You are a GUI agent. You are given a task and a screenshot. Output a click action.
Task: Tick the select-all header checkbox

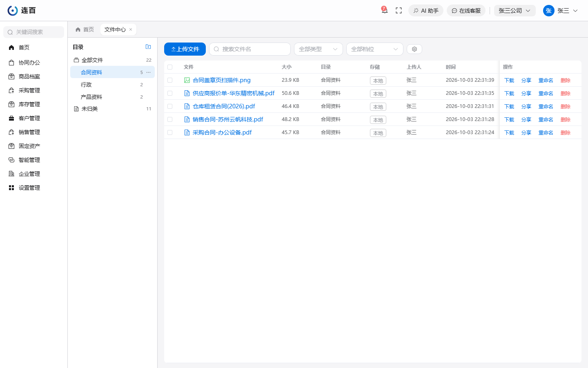coord(170,67)
